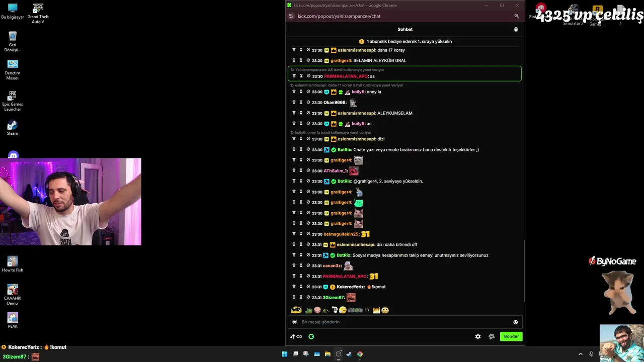Expand hidden system tray icons chevron

pos(580,354)
